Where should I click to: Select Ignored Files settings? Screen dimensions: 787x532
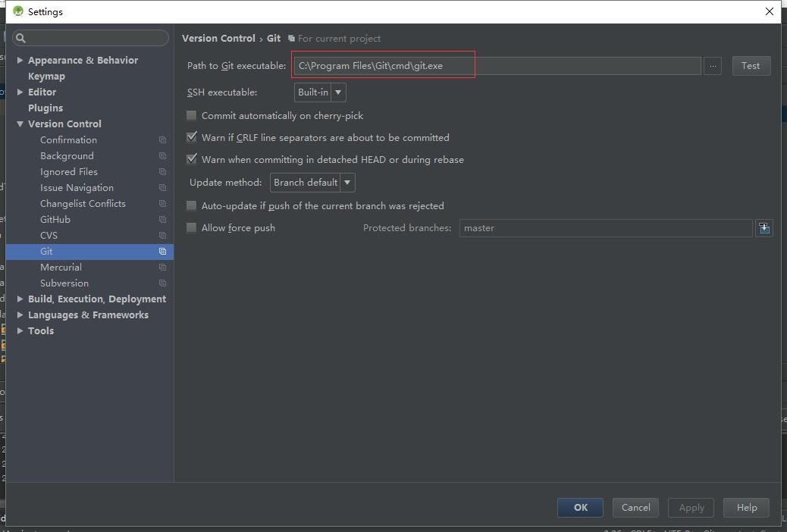[69, 171]
